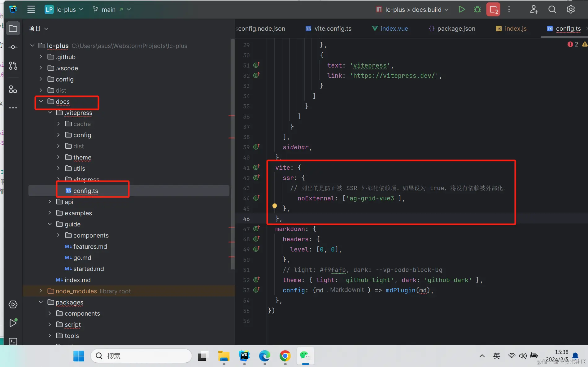Open the main hamburger menu

click(31, 9)
